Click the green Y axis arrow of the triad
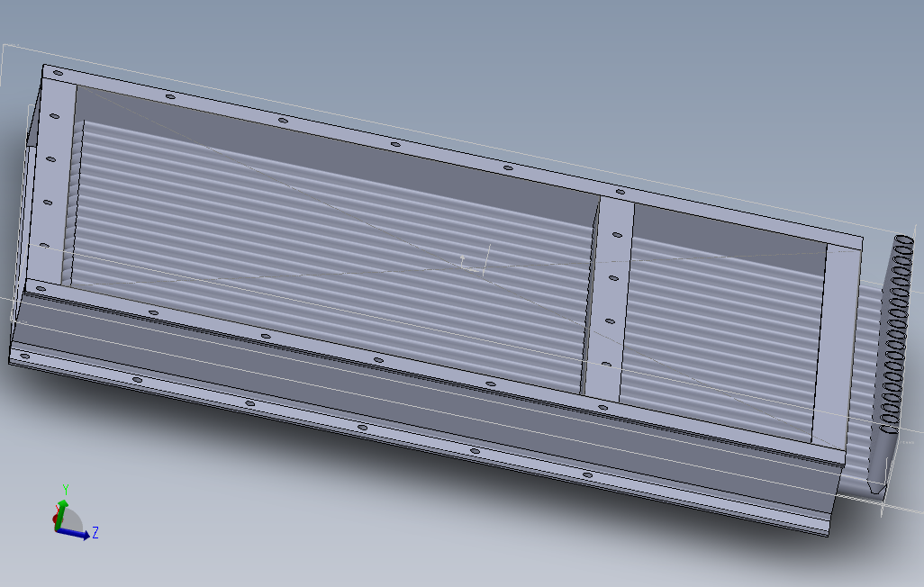This screenshot has width=924, height=587. click(60, 513)
